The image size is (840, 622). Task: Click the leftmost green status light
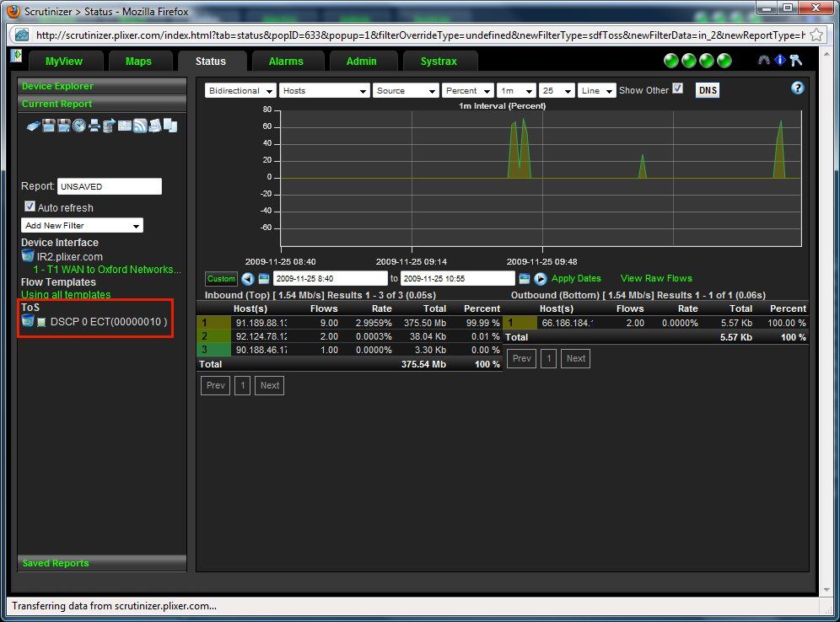pyautogui.click(x=671, y=61)
